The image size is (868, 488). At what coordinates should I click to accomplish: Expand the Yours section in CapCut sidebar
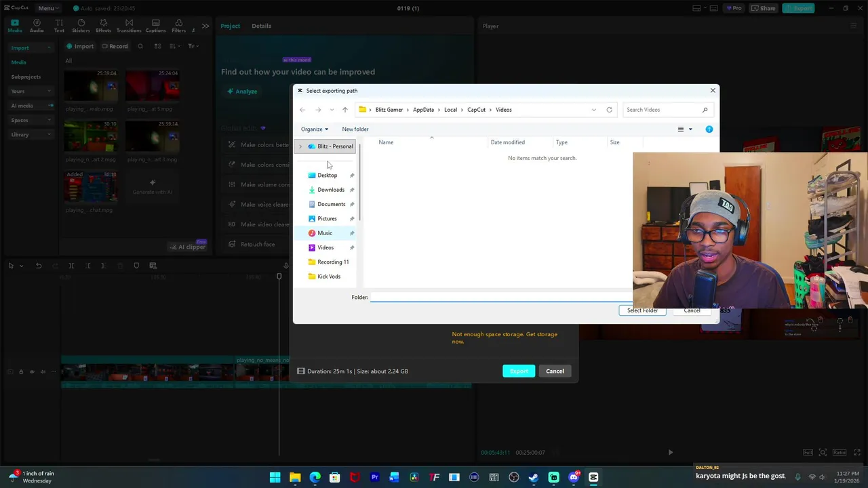click(49, 91)
